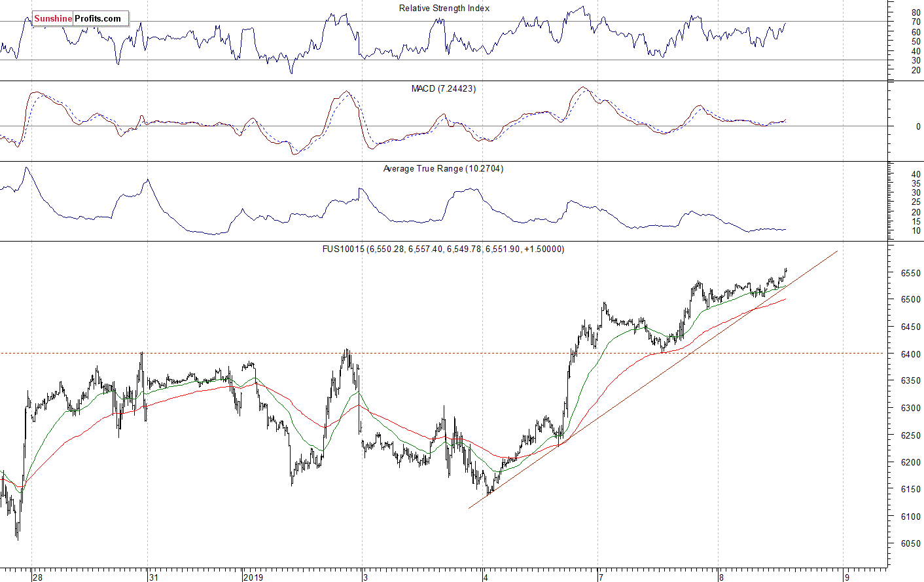Click the 6100 price axis label
The height and width of the screenshot is (582, 924).
[910, 517]
